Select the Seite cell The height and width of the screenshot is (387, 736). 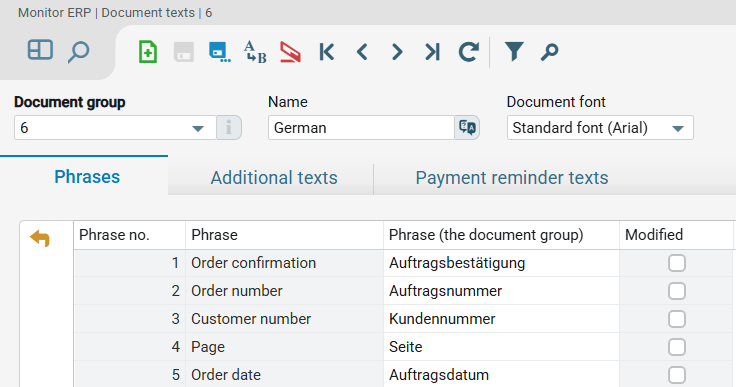coord(501,347)
